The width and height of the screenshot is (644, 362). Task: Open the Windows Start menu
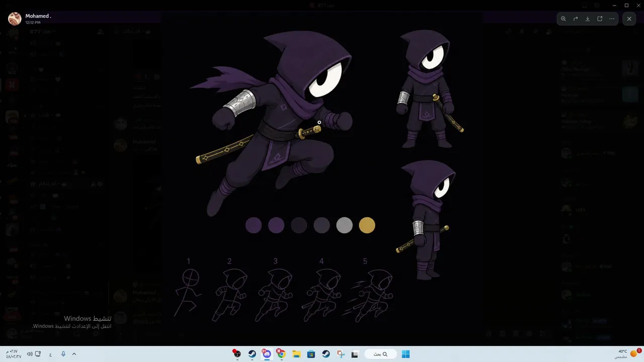click(x=406, y=354)
